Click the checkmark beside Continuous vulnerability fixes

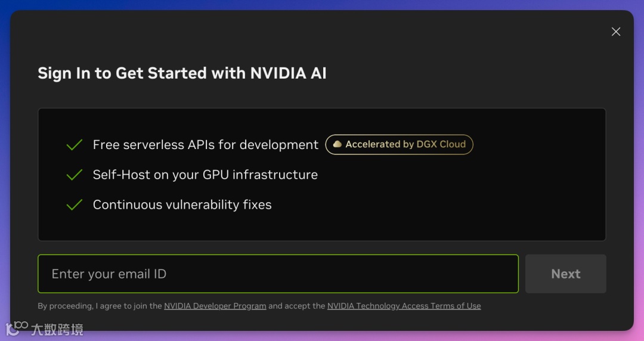[x=75, y=204]
